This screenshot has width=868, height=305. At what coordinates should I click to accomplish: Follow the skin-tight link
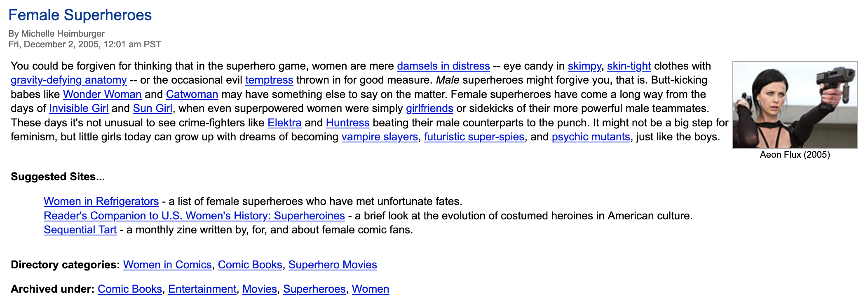(x=629, y=66)
